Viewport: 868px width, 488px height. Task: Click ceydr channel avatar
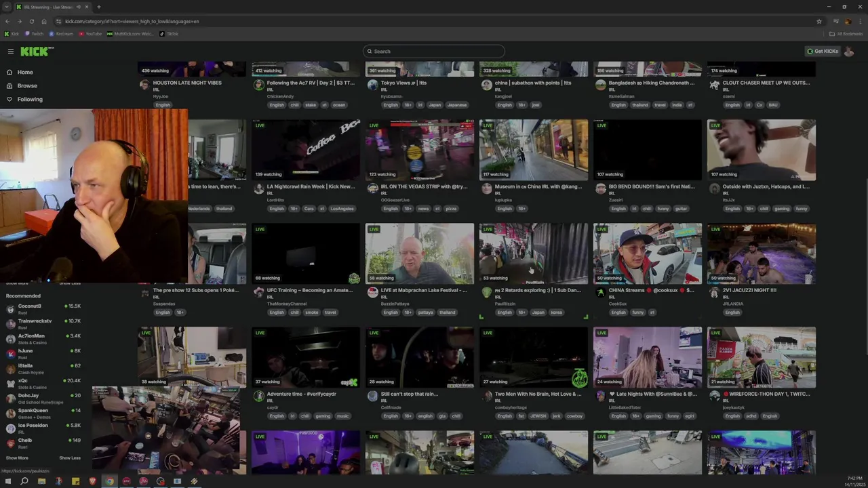[258, 396]
